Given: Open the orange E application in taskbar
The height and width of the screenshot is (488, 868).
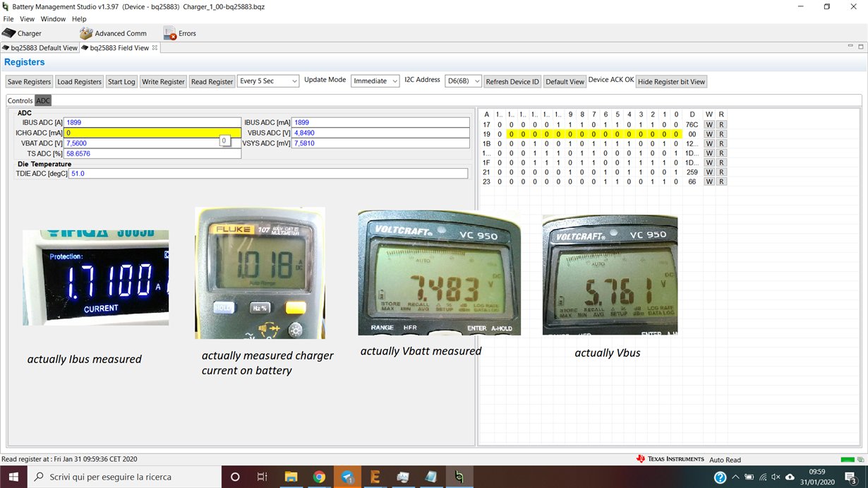Looking at the screenshot, I should pos(375,477).
